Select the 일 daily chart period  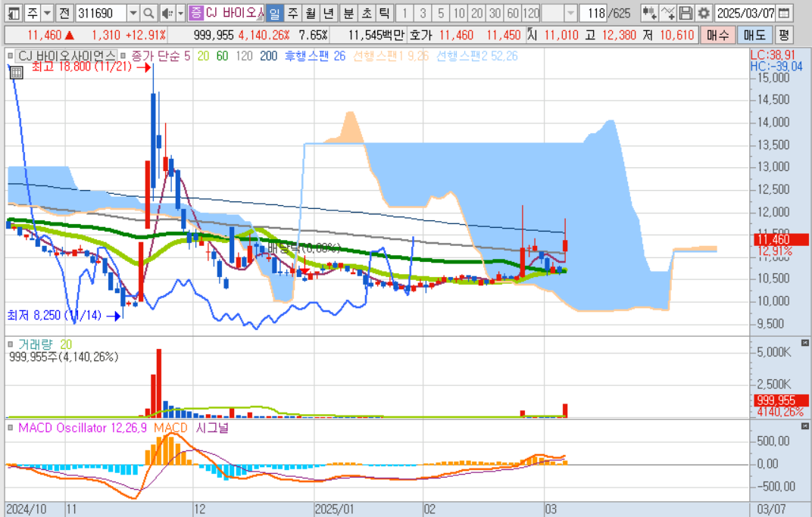click(x=274, y=13)
